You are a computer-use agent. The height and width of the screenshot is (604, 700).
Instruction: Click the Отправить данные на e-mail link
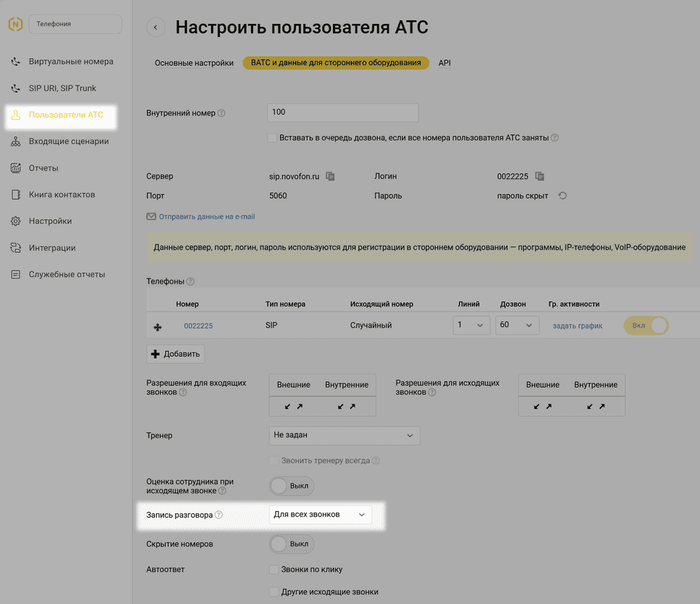[x=207, y=217]
